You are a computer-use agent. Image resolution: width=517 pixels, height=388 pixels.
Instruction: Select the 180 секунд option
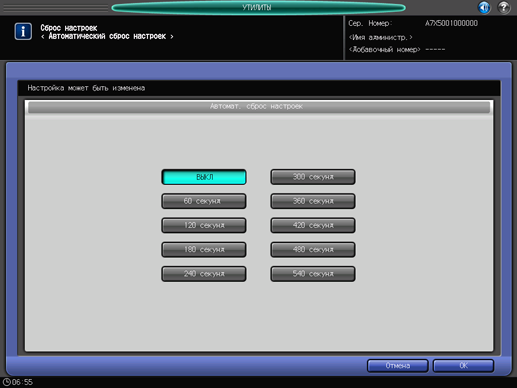[x=204, y=250]
